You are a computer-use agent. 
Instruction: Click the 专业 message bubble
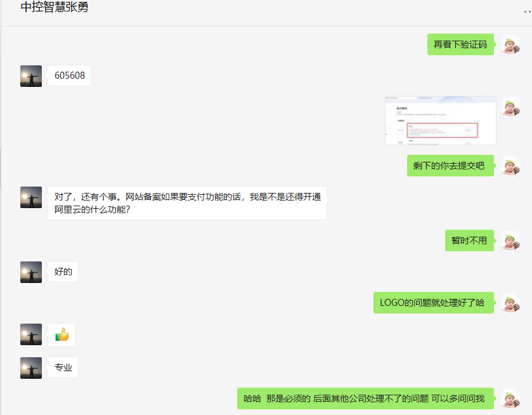pyautogui.click(x=63, y=367)
